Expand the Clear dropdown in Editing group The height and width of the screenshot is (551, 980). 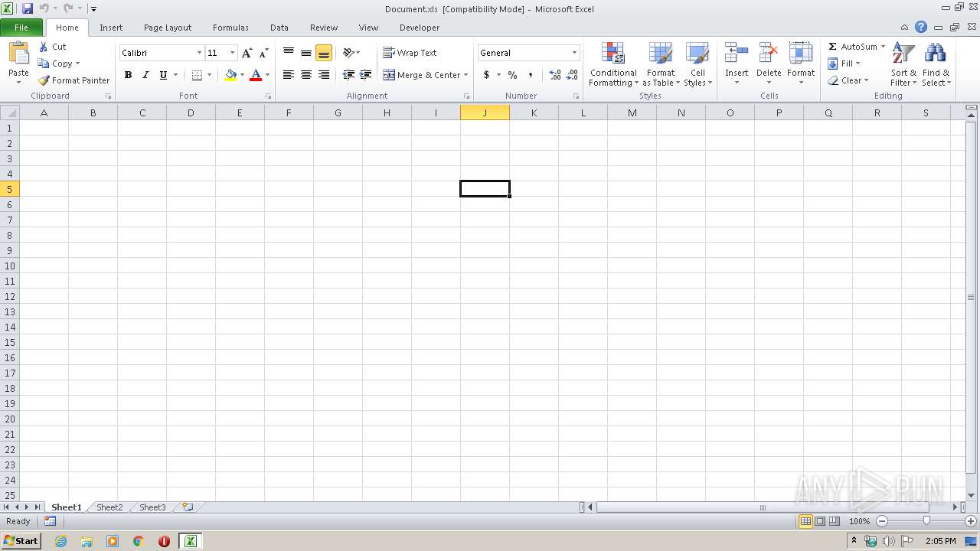[x=866, y=80]
